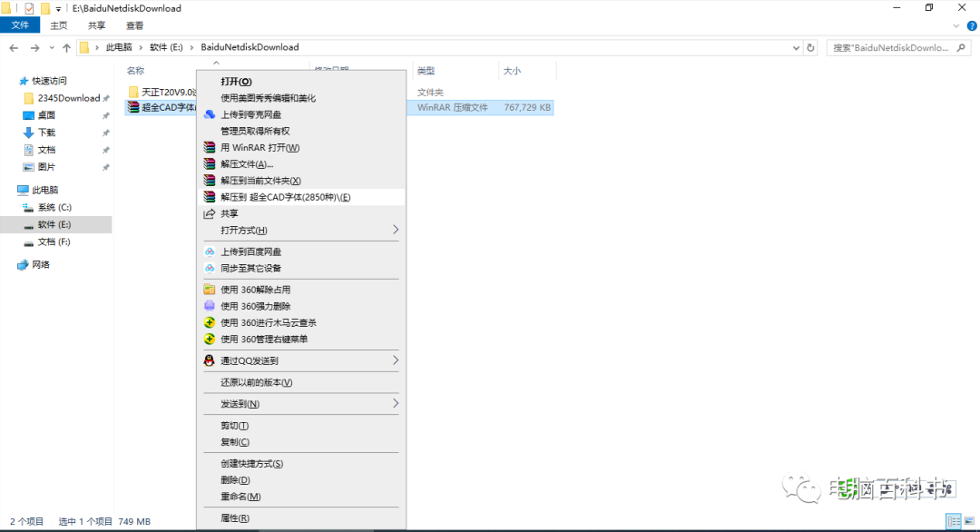Sort by the 大小 column header

tap(512, 71)
